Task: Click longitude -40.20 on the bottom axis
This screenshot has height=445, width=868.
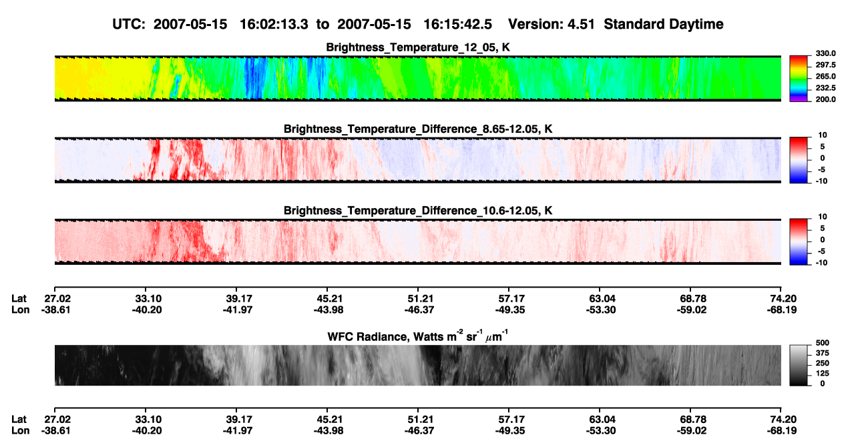Action: coord(146,431)
